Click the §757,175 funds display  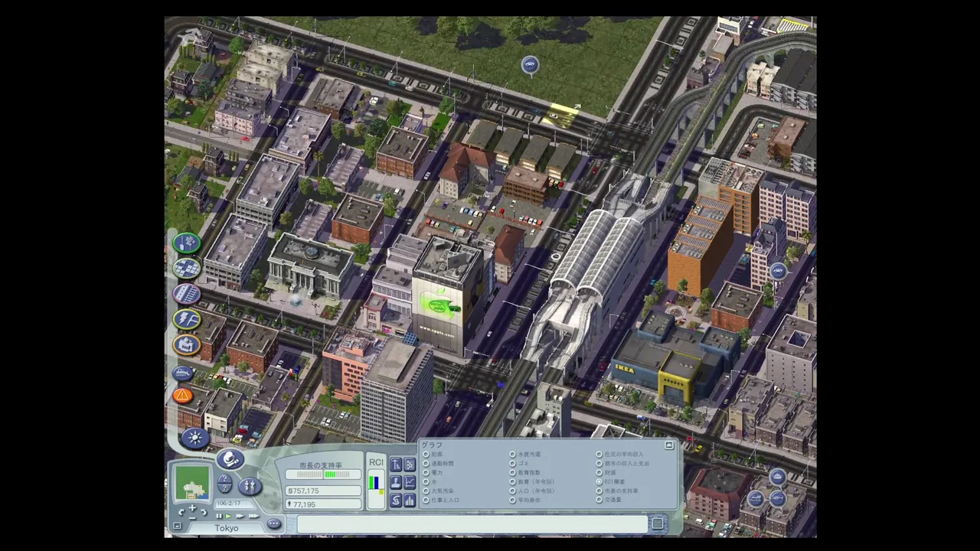click(323, 491)
